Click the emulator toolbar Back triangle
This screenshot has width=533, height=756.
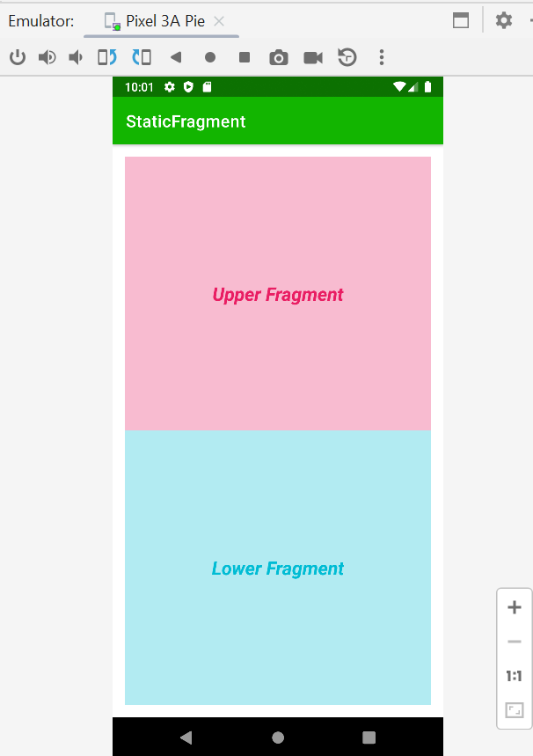pyautogui.click(x=176, y=57)
